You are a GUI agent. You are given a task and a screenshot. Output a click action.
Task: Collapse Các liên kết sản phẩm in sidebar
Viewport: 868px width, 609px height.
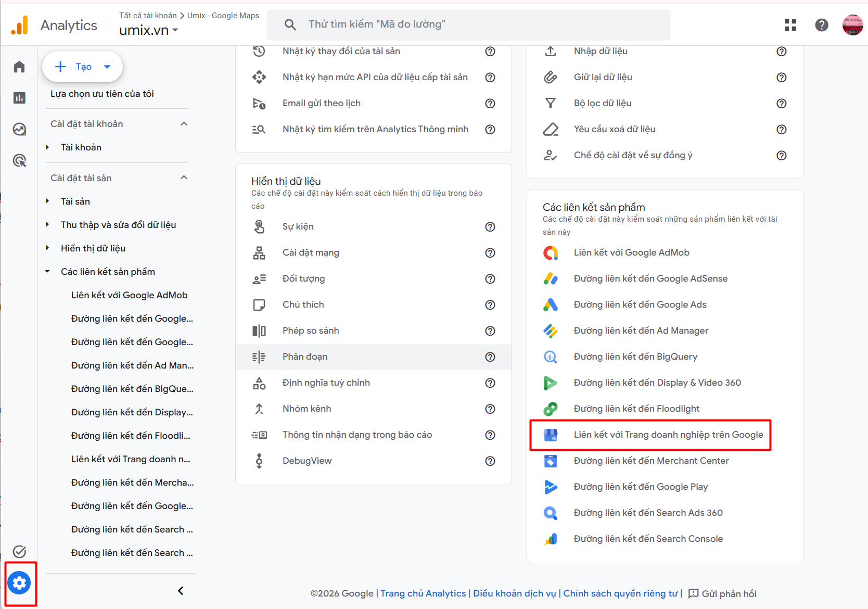pyautogui.click(x=47, y=272)
